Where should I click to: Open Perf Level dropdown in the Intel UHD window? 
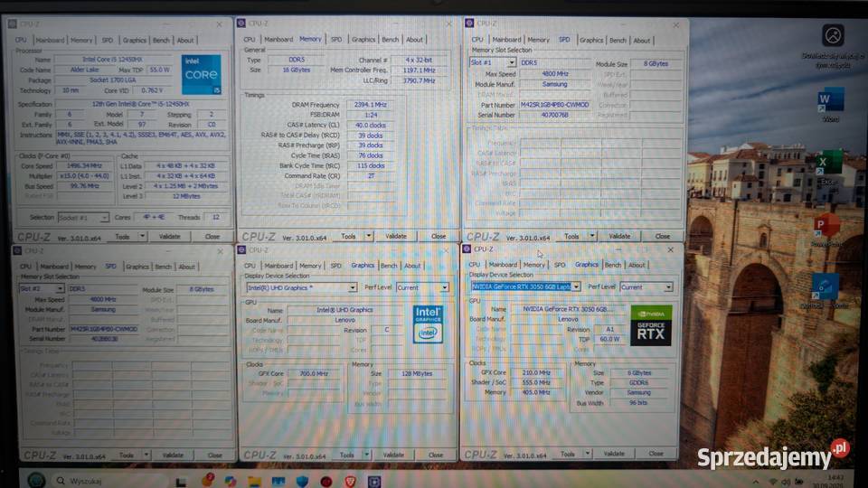click(x=422, y=287)
